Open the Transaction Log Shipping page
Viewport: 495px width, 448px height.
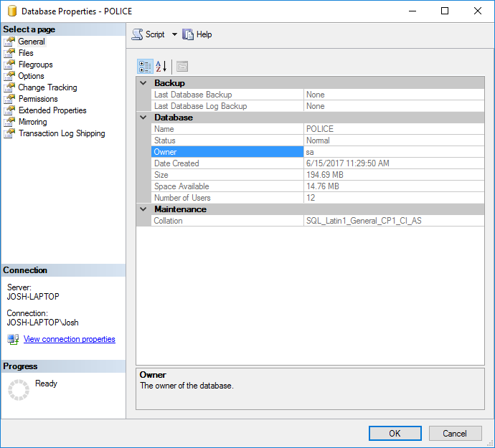coord(62,133)
